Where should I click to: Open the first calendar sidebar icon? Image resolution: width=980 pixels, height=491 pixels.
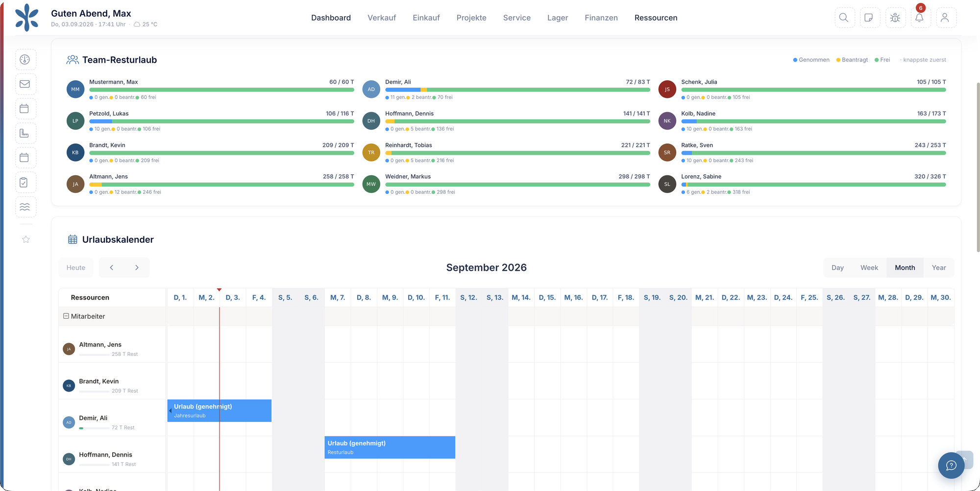pos(25,109)
